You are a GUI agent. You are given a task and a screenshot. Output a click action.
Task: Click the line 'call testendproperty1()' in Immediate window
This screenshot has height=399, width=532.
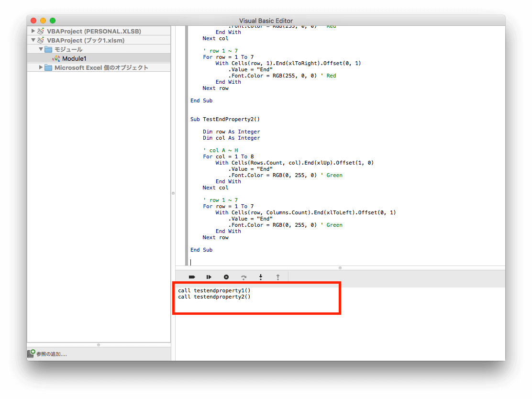click(214, 290)
